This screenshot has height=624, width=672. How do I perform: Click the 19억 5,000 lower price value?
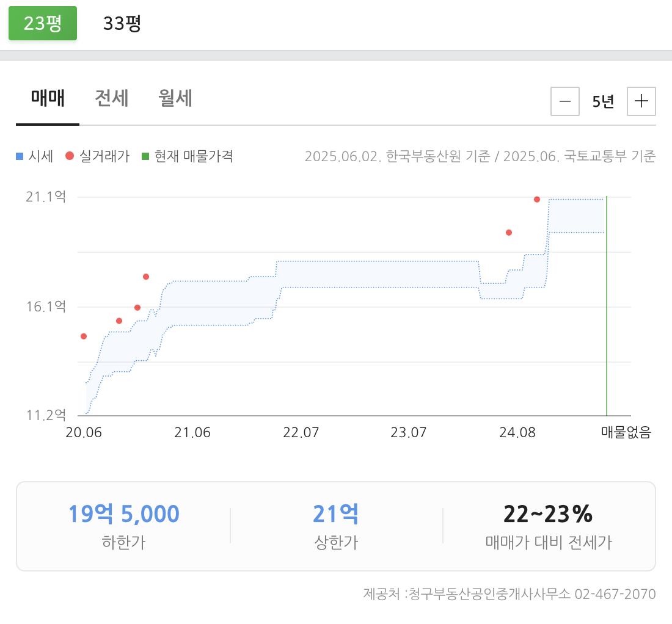(x=124, y=514)
